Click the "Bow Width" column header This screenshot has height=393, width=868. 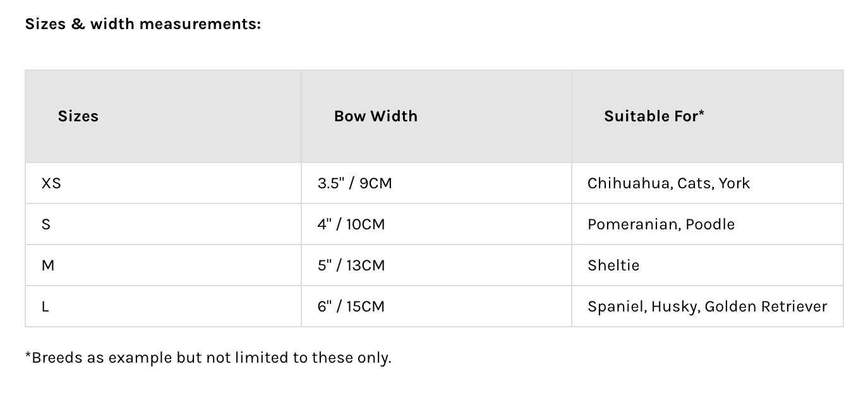tap(376, 116)
